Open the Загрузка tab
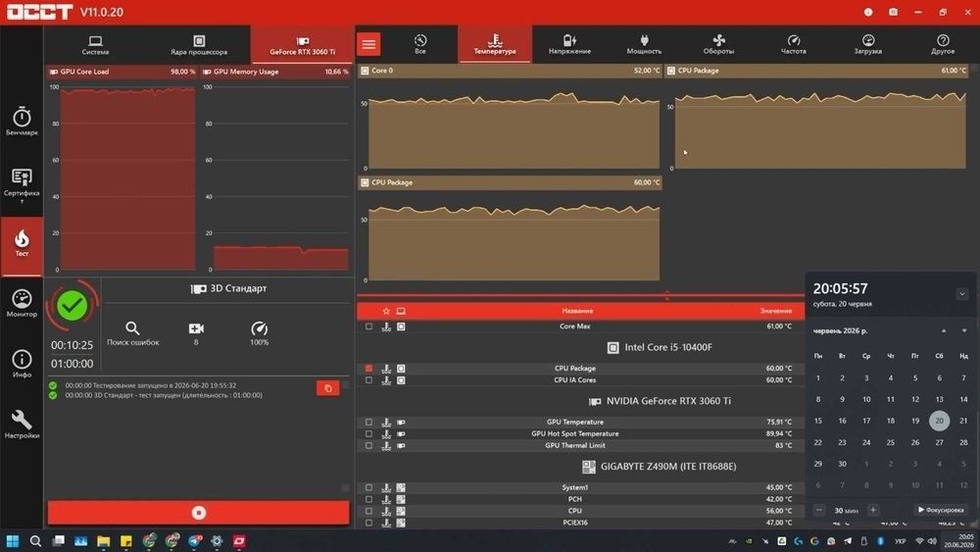This screenshot has width=980, height=552. pyautogui.click(x=867, y=44)
